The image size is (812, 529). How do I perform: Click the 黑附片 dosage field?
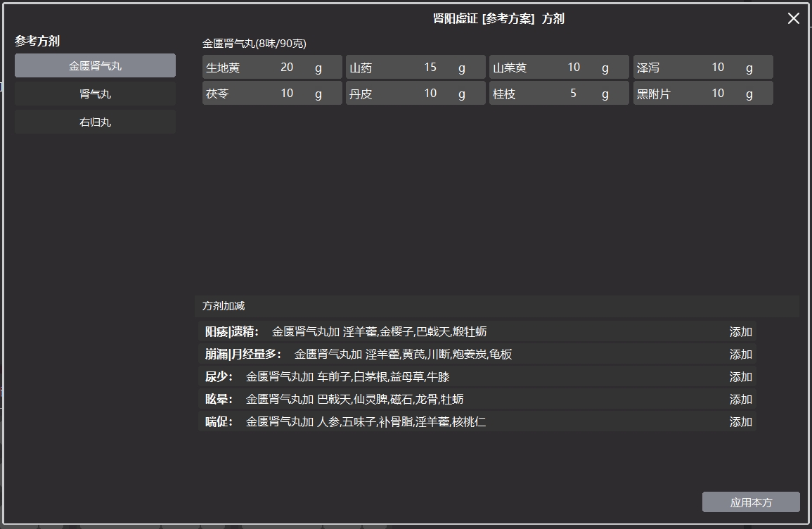(718, 93)
